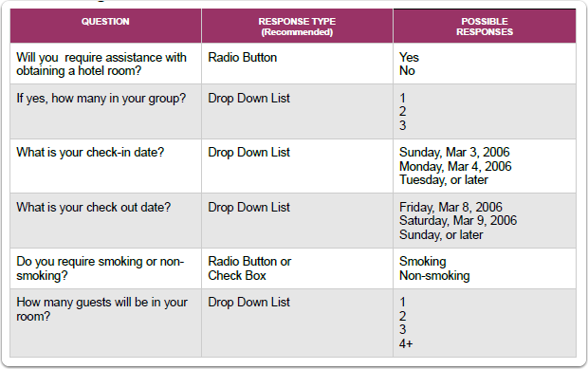Click the 'Yes' possible response
Screen dimensions: 588x369
[x=409, y=57]
